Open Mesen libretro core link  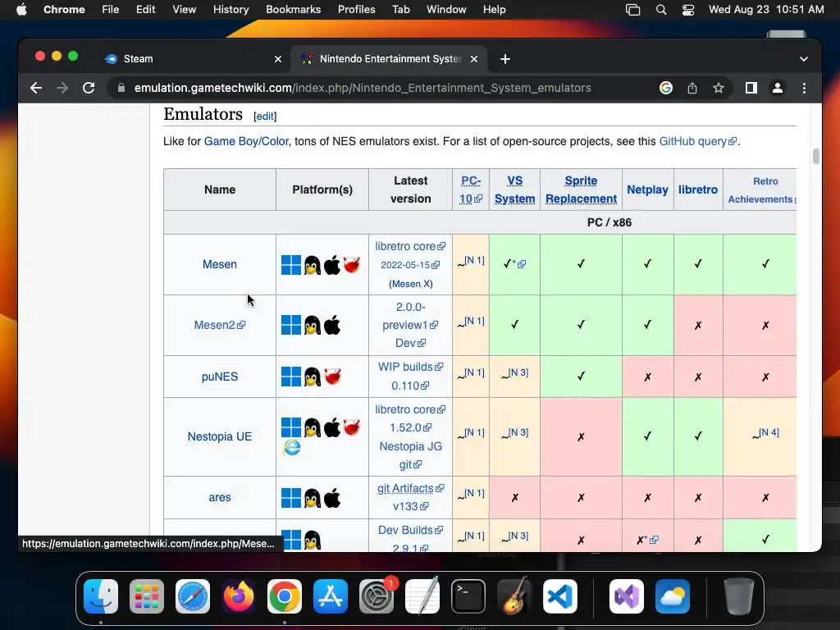point(410,246)
